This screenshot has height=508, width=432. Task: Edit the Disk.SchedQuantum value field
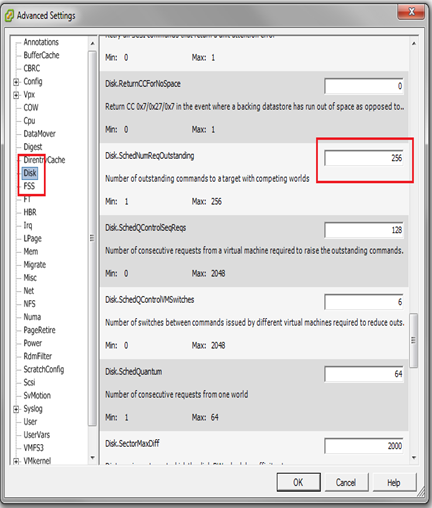tap(364, 374)
